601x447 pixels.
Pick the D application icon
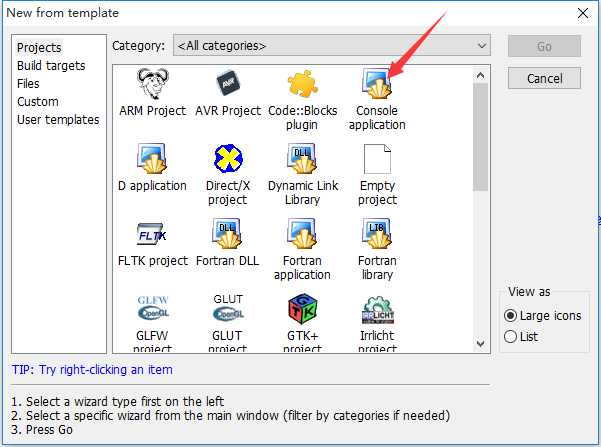click(152, 158)
